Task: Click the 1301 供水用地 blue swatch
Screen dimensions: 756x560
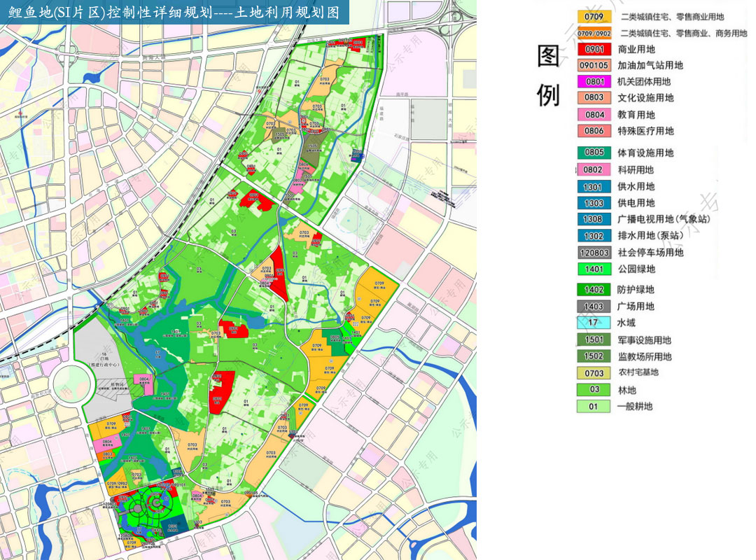Action: pyautogui.click(x=594, y=187)
